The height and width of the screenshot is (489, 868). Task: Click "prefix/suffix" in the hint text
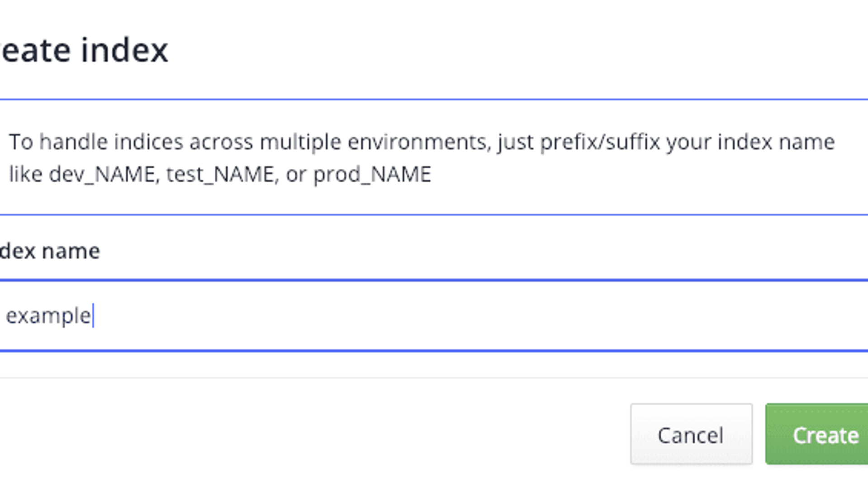[600, 142]
